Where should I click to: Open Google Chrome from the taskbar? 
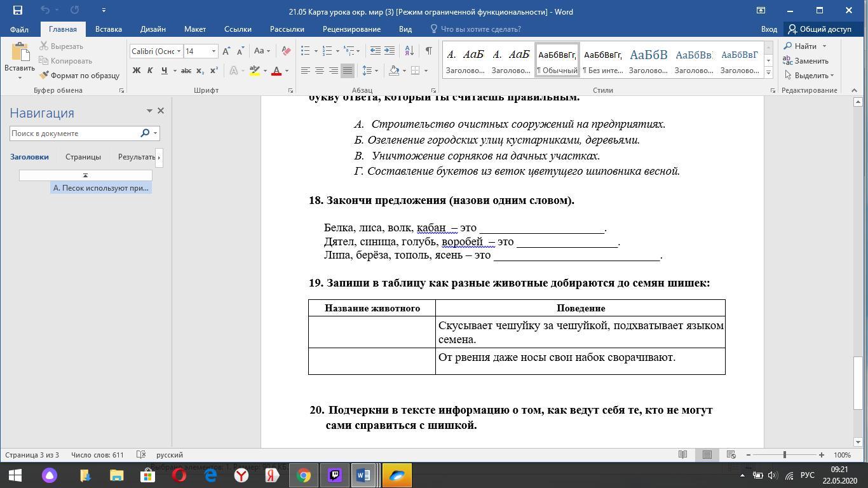304,475
